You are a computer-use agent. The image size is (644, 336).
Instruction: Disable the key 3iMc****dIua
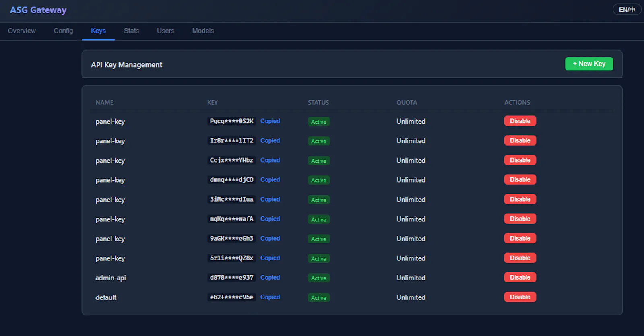520,199
